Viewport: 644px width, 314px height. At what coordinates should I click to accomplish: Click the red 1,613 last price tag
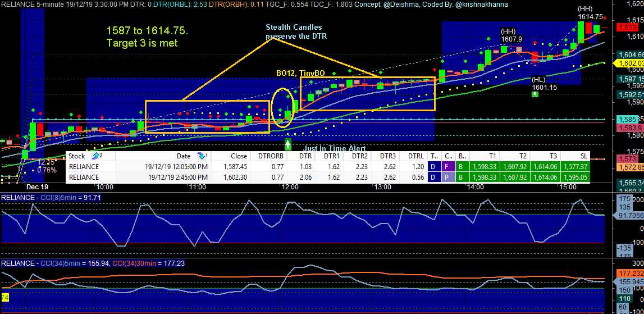628,27
